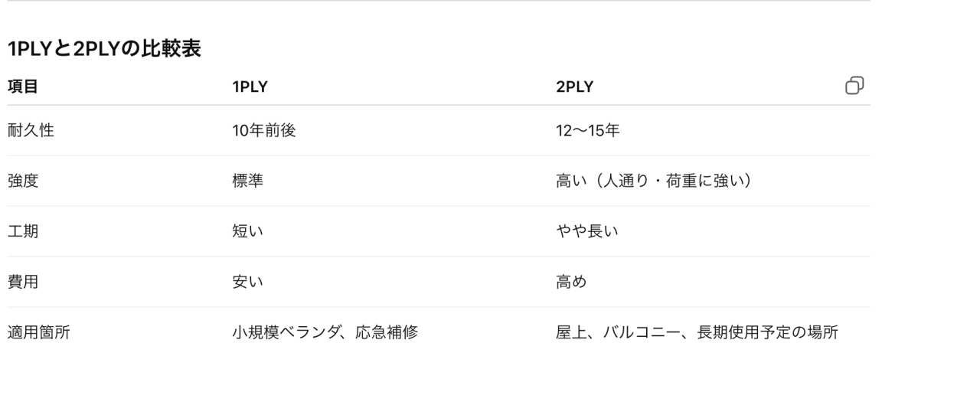
Task: Click the 小規模ベランダ、応急補修 cell
Action: (x=325, y=332)
